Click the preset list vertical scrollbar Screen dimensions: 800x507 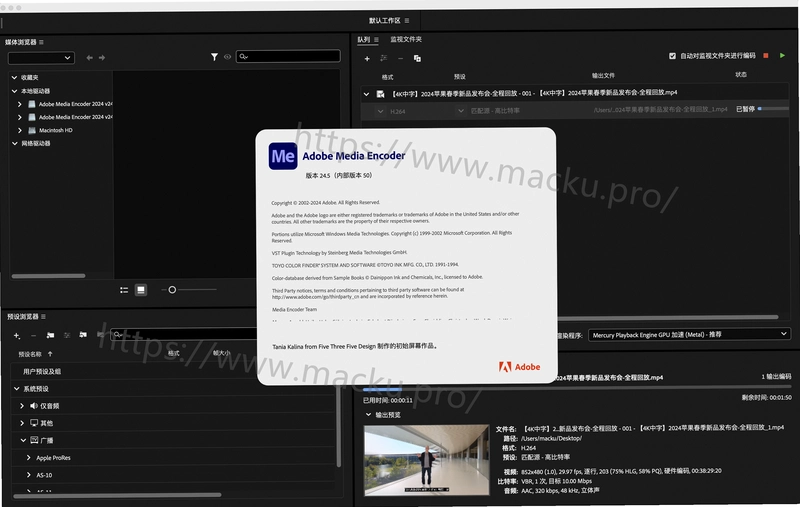338,426
